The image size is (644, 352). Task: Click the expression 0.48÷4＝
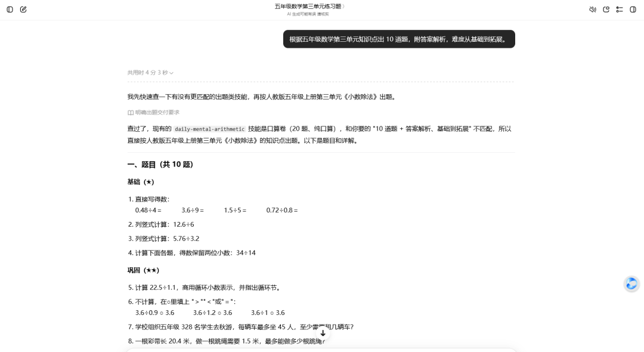click(x=148, y=210)
